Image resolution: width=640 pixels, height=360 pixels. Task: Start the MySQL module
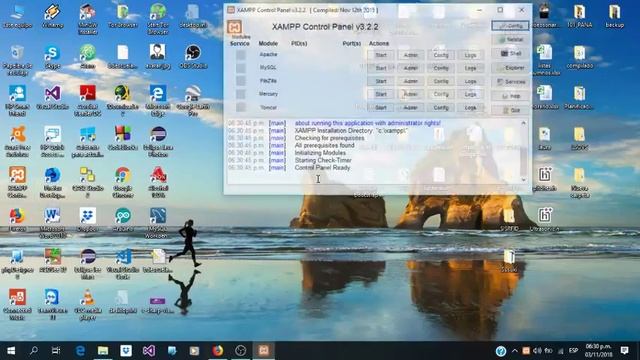click(381, 68)
